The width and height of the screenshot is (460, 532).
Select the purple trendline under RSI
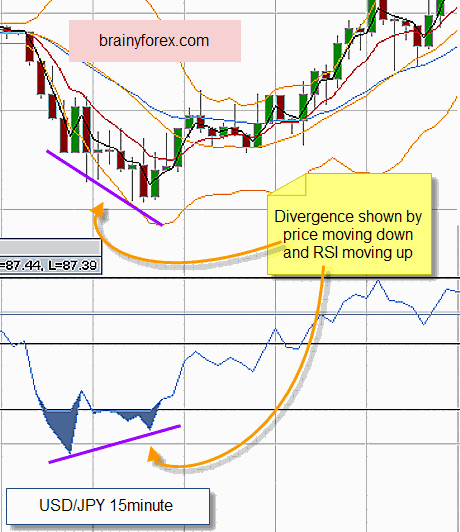pyautogui.click(x=115, y=444)
